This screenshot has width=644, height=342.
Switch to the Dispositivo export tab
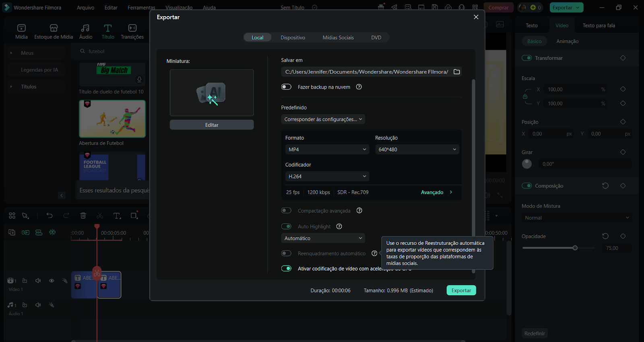pos(293,37)
